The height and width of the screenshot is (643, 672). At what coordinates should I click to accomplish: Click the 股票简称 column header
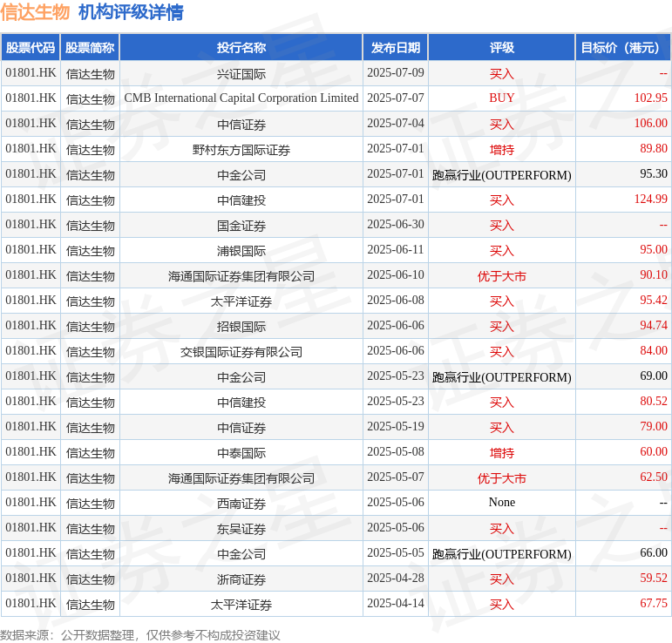coord(90,48)
